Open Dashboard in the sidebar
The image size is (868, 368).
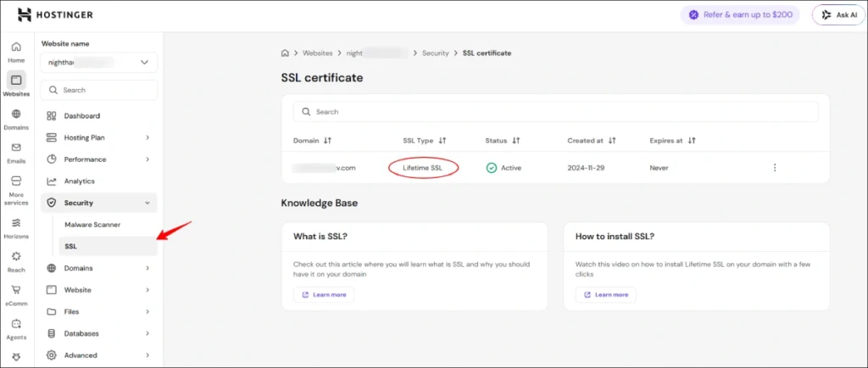(99, 115)
